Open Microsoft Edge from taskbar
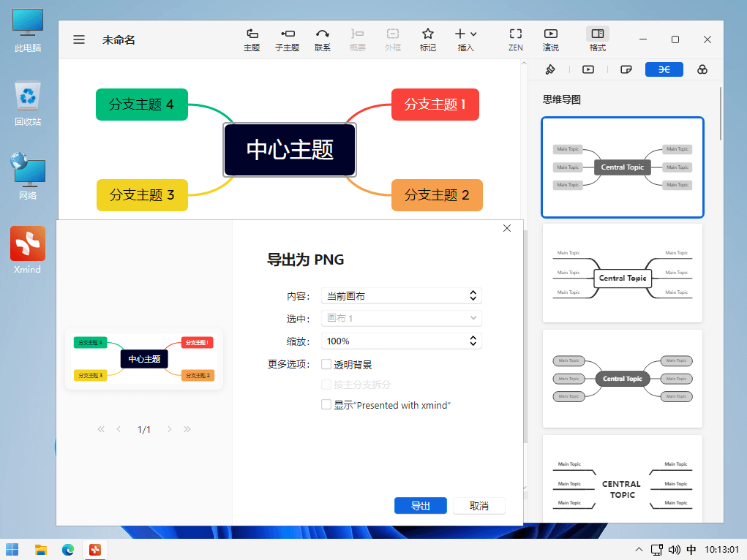 [68, 550]
